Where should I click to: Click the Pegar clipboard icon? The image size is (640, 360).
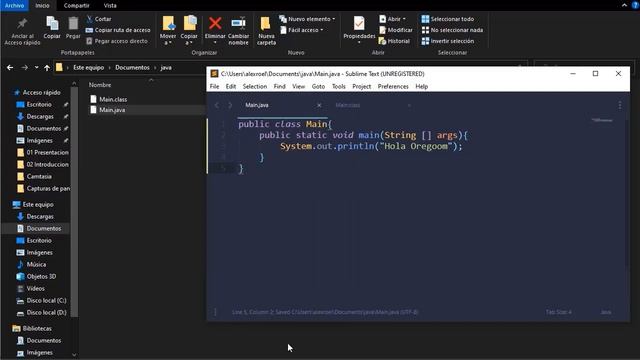(73, 24)
